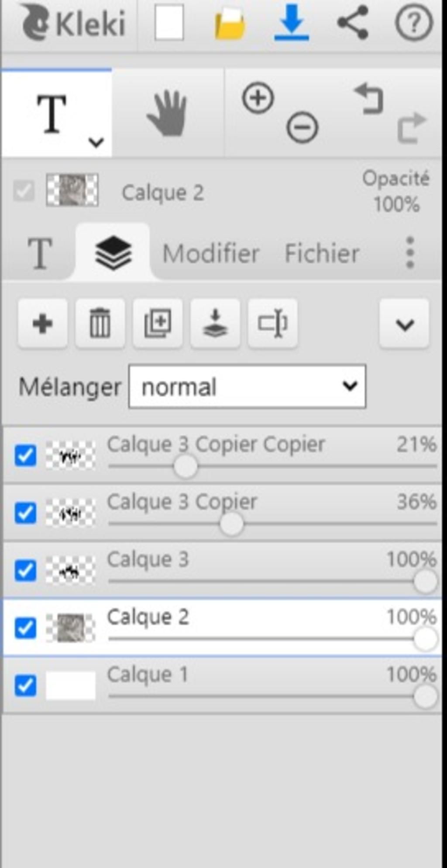Viewport: 447px width, 868px height.
Task: Expand the Text tool options chevron
Action: pos(96,142)
